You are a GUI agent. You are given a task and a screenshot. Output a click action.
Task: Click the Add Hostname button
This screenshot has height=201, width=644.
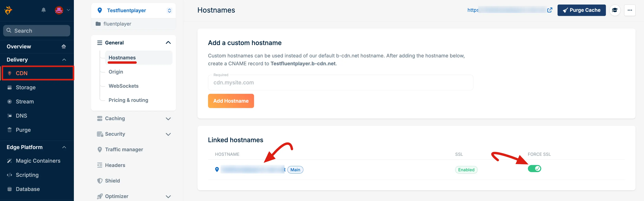click(231, 101)
